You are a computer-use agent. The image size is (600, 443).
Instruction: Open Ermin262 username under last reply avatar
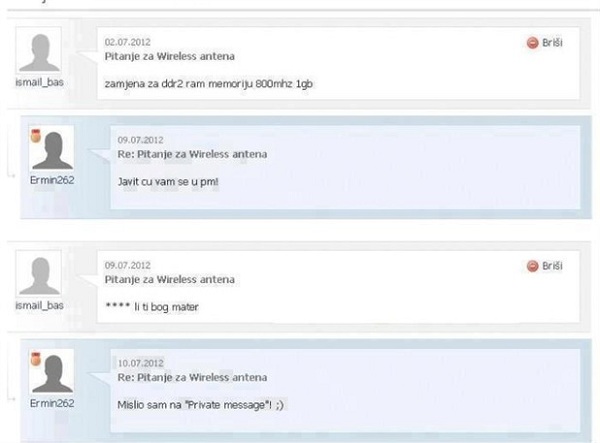tap(52, 403)
